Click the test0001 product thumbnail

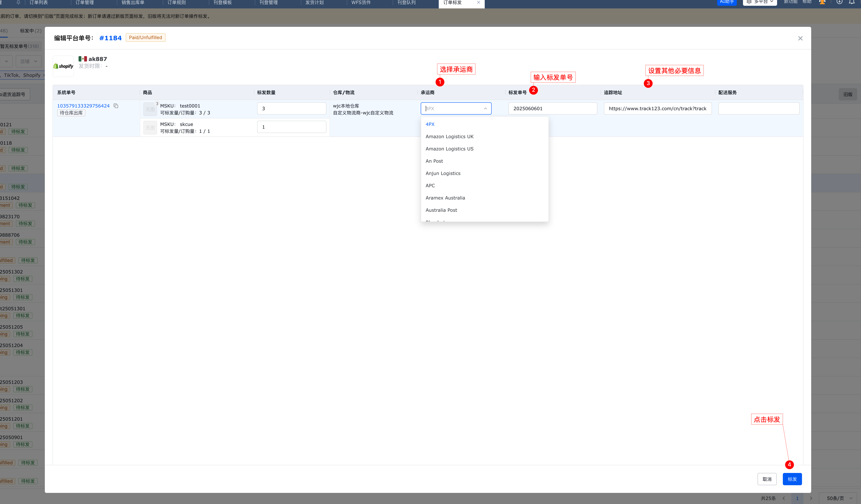pyautogui.click(x=150, y=109)
